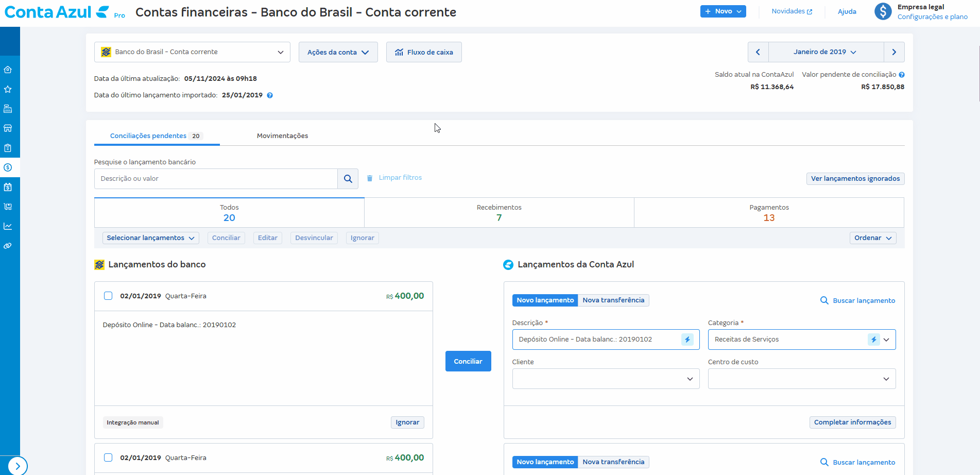The width and height of the screenshot is (980, 475).
Task: Open the cash register sales icon
Action: pyautogui.click(x=8, y=109)
